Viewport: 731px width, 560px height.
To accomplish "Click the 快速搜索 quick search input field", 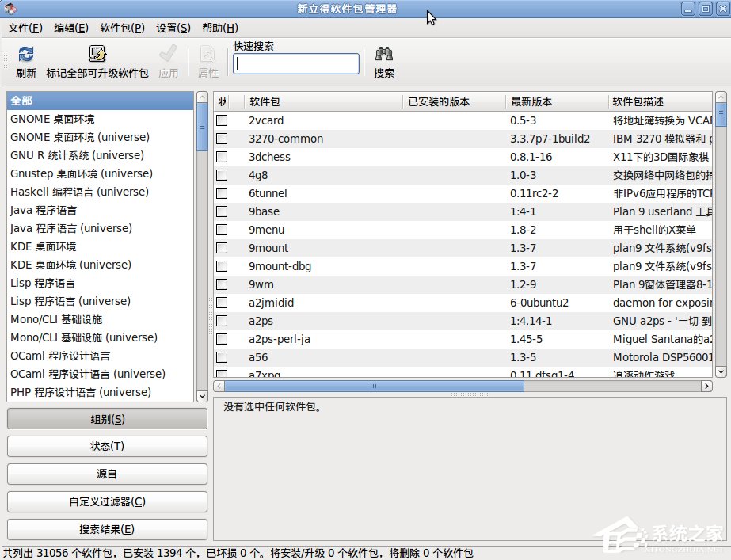I will coord(296,64).
